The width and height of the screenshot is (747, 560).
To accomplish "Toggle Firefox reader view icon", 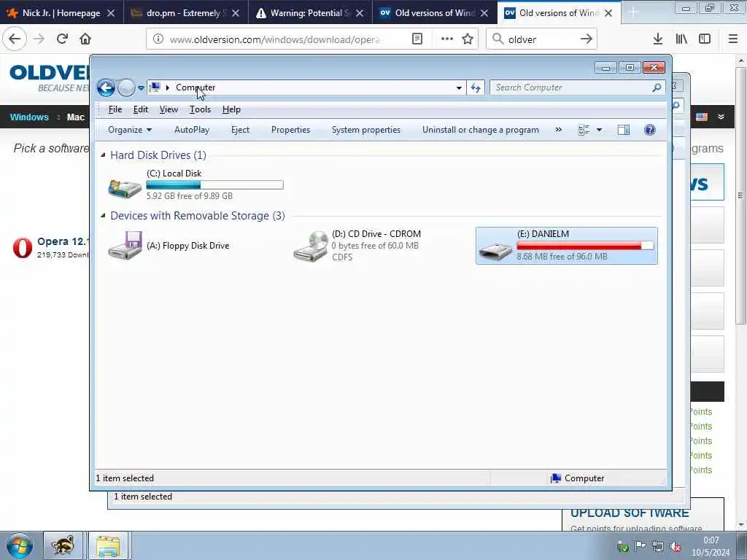I will coord(417,39).
